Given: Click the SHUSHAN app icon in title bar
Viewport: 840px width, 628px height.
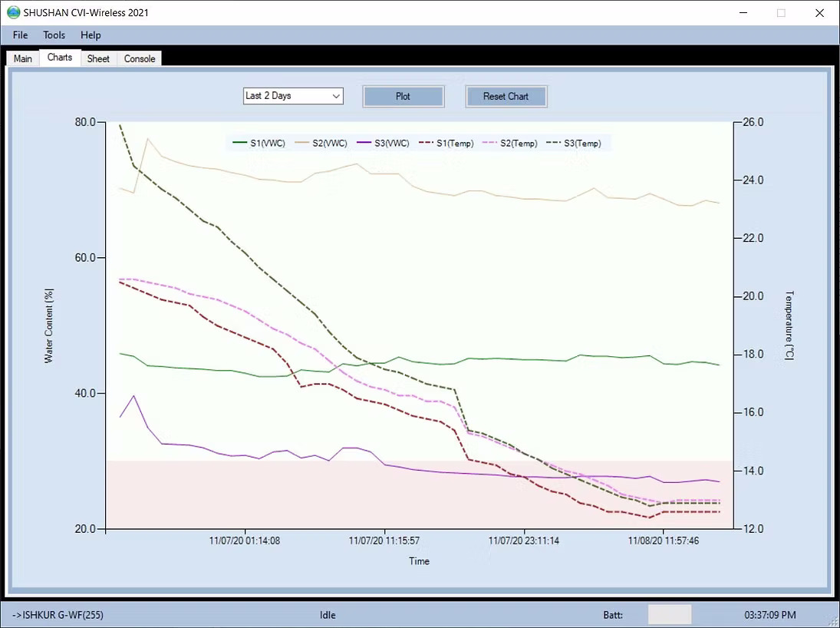Looking at the screenshot, I should pyautogui.click(x=13, y=12).
